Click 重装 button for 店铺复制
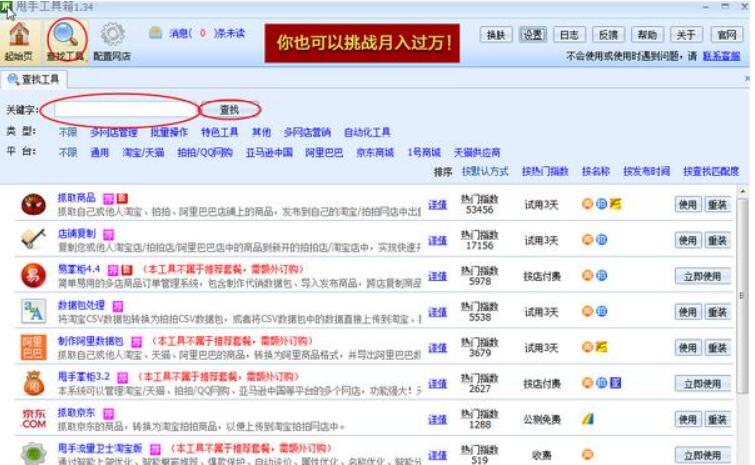This screenshot has width=755, height=465. pyautogui.click(x=717, y=240)
